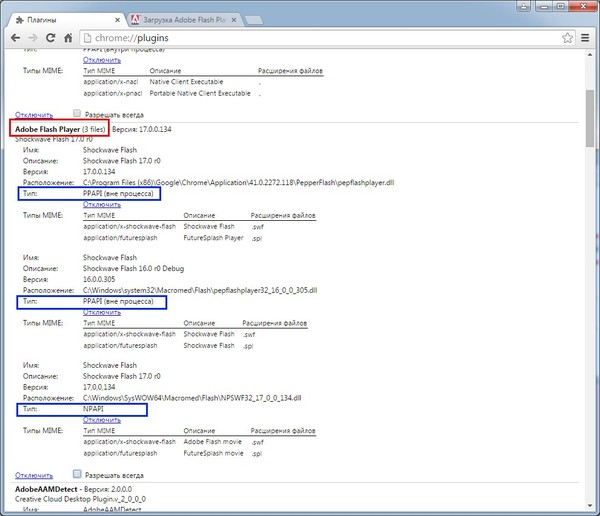Screen dimensions: 600x516
Task: Close the Плагины tab
Action: tap(117, 20)
